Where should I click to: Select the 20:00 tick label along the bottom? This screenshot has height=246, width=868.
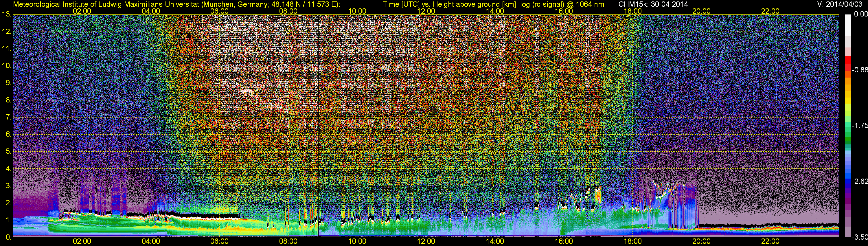coord(701,241)
